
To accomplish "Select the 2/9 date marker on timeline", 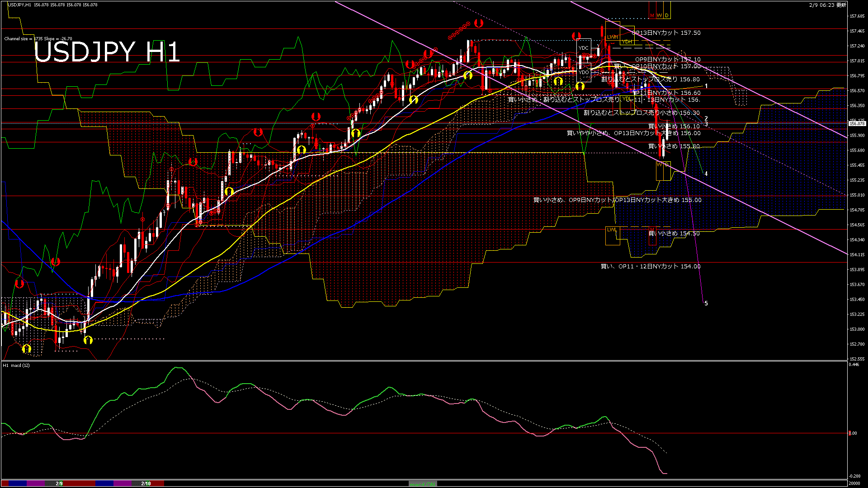I will 59,483.
